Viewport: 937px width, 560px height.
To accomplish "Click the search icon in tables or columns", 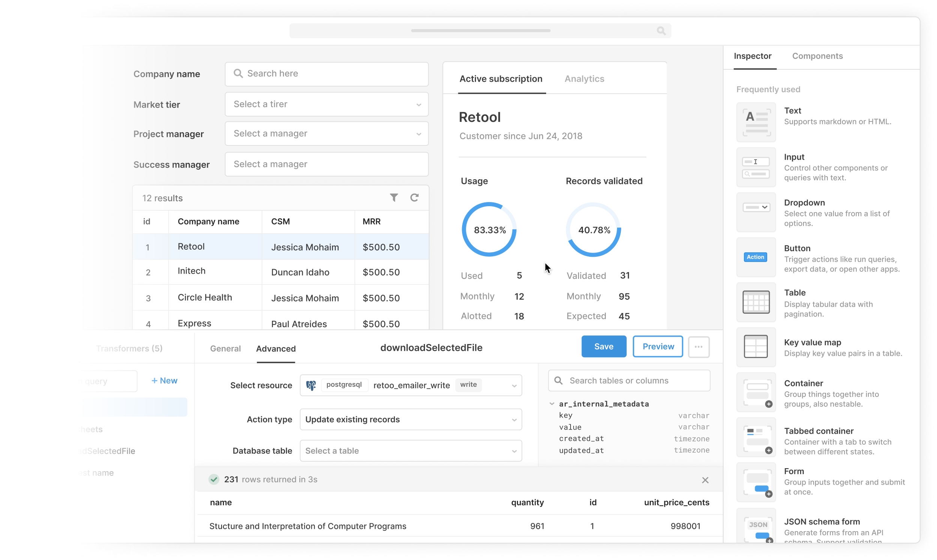I will [560, 380].
